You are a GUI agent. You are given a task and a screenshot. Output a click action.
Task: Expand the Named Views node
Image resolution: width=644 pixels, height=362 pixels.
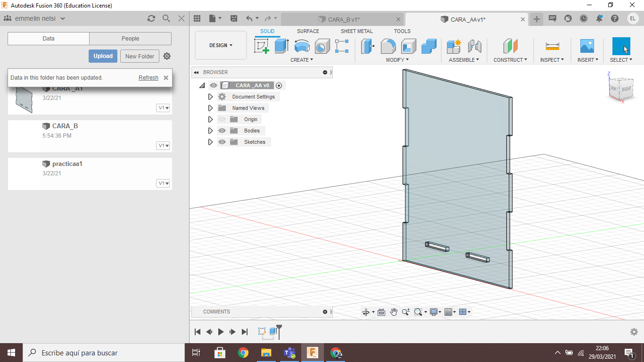[211, 108]
